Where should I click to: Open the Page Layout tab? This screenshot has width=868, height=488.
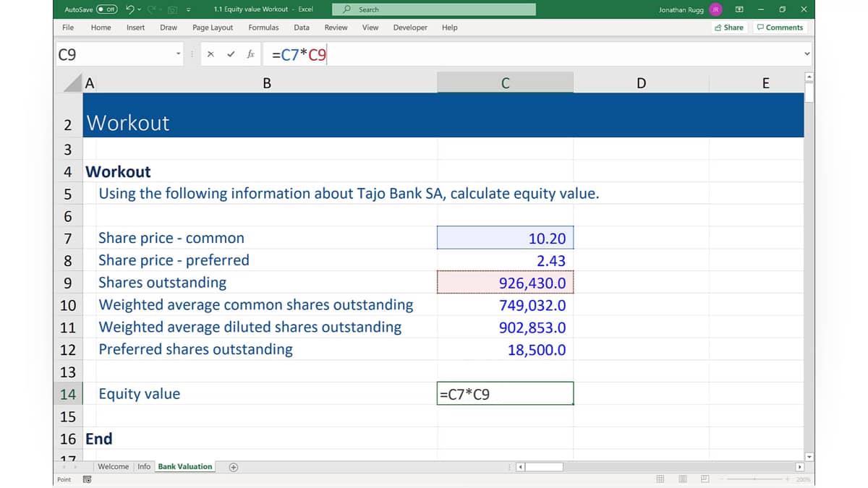(213, 27)
